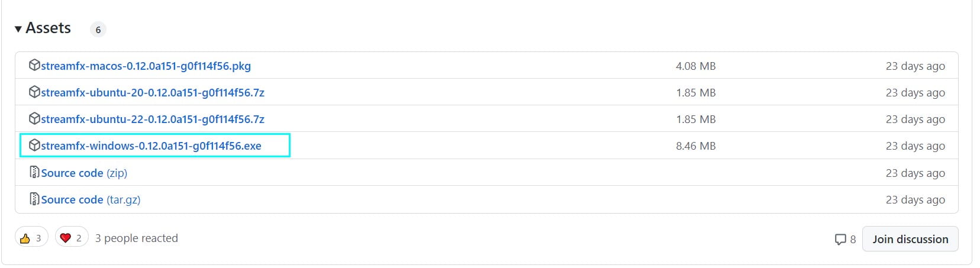Image resolution: width=980 pixels, height=268 pixels.
Task: Download streamfx-macos-0.12.0a151 pkg file
Action: coord(146,66)
